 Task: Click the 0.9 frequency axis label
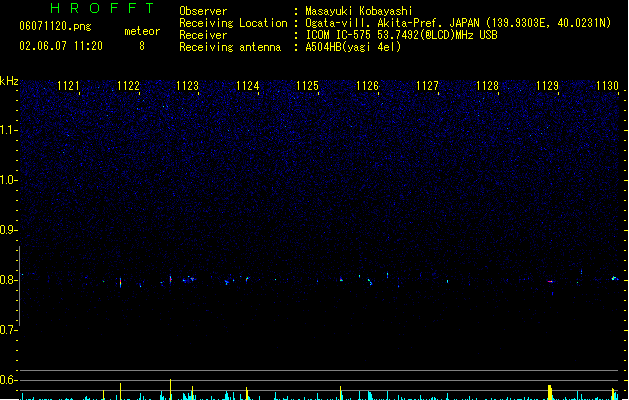[x=8, y=230]
